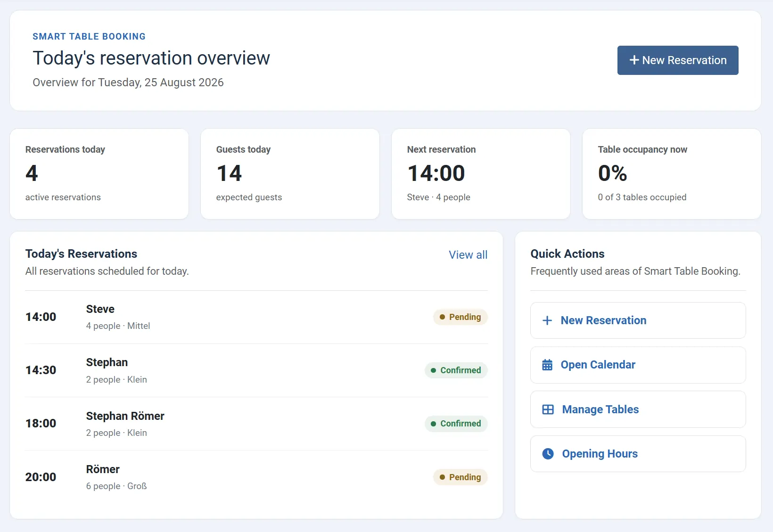Click the Quick Actions heading
This screenshot has width=773, height=532.
pos(567,254)
